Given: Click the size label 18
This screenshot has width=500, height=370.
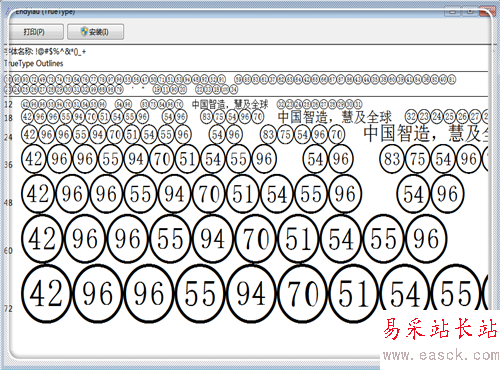Looking at the screenshot, I should (x=8, y=118).
